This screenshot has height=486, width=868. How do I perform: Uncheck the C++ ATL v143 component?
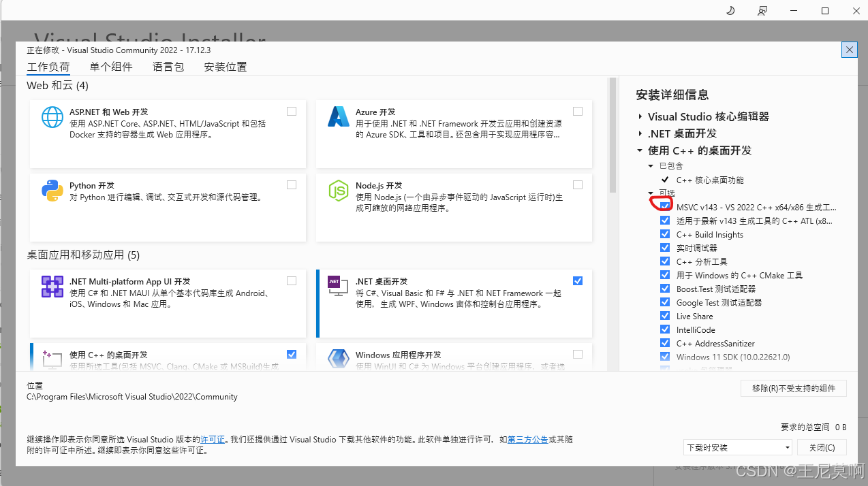(665, 221)
